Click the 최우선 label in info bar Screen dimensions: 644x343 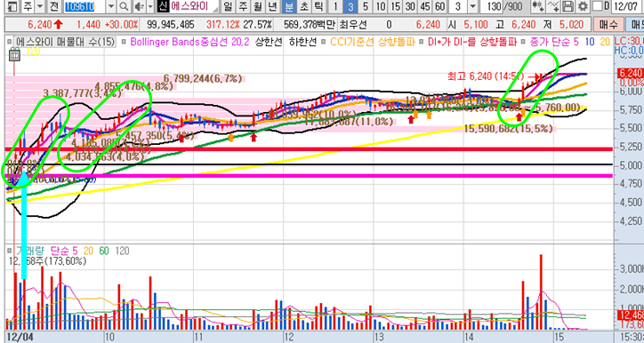[x=353, y=25]
